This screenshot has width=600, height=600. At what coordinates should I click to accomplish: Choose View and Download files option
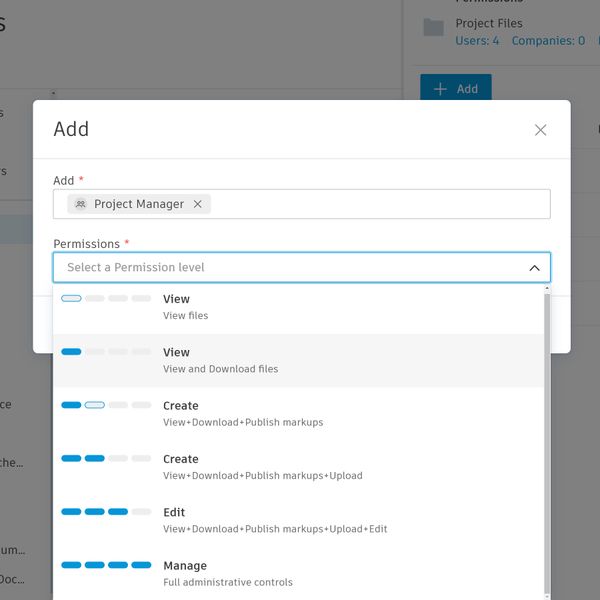click(300, 360)
